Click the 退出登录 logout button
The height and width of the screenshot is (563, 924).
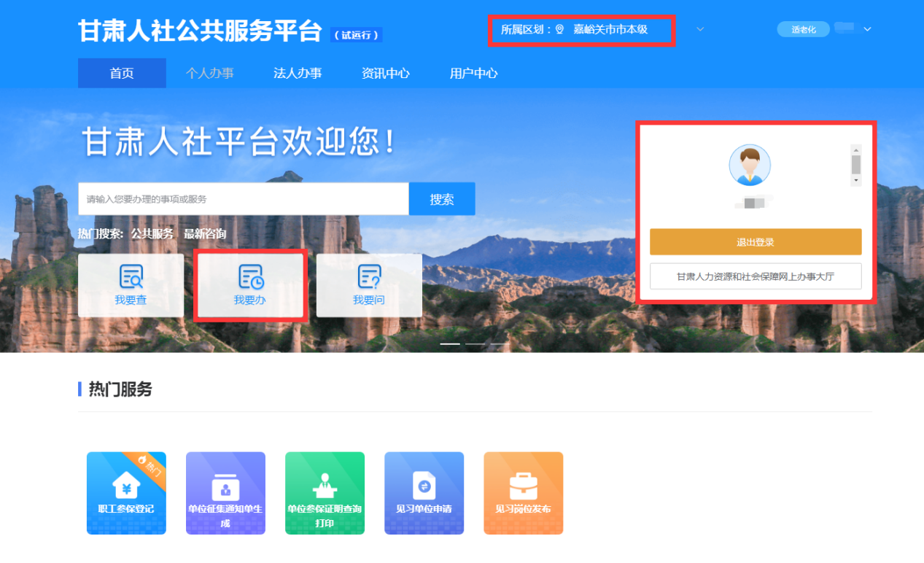(x=756, y=242)
